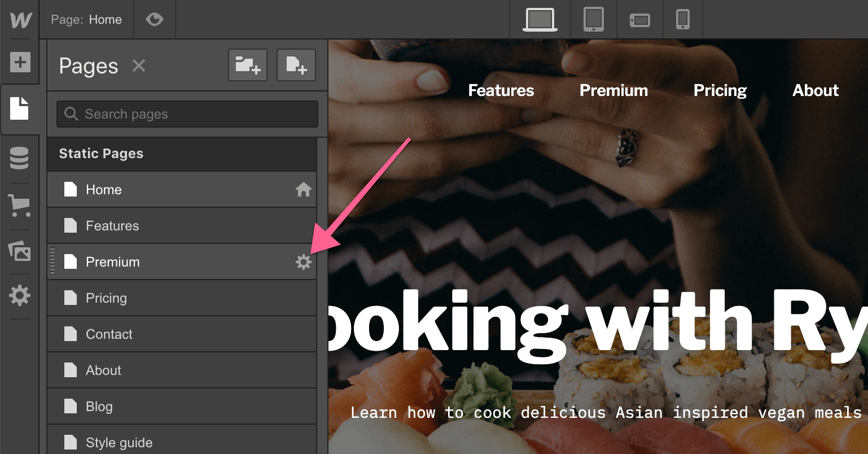
Task: Open Premium page settings gear
Action: coord(304,262)
